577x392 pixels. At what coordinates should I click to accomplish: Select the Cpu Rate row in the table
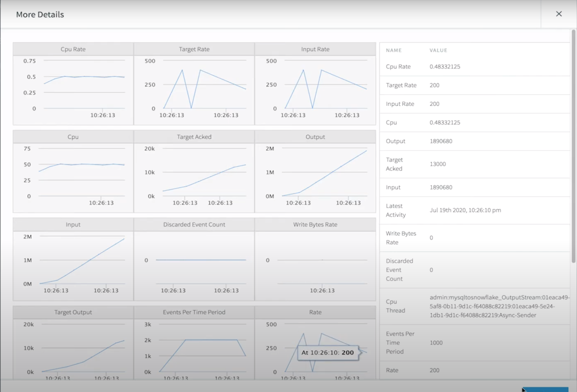pos(473,67)
